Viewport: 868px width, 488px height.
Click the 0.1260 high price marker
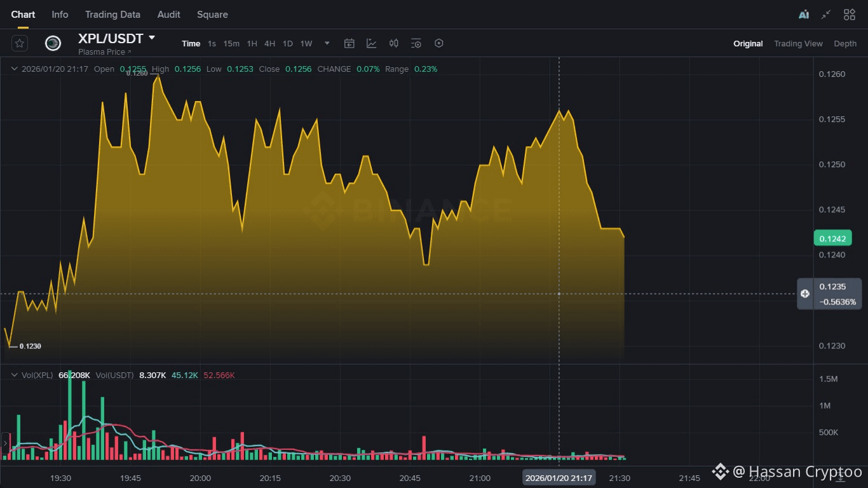tap(137, 73)
